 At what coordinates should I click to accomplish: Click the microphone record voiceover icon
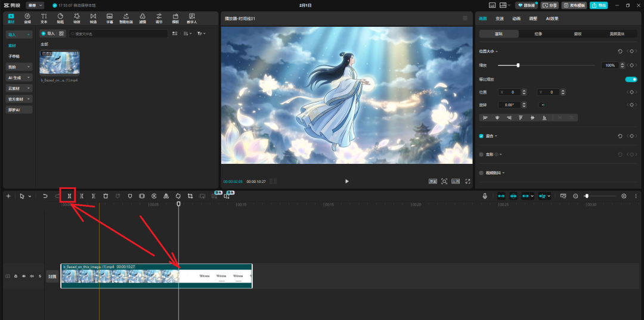pos(485,195)
